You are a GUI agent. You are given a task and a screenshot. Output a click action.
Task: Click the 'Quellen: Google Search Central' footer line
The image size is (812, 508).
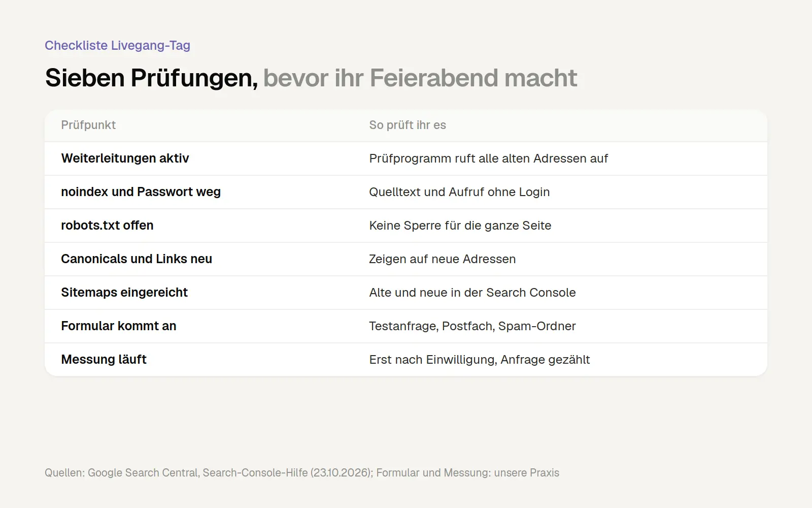(302, 473)
